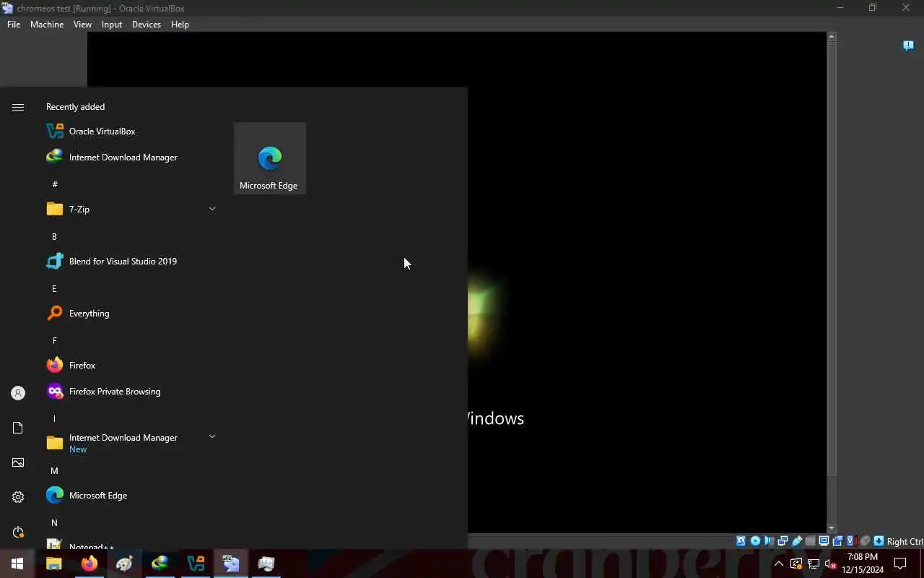Click the '#' section letter header

(54, 185)
